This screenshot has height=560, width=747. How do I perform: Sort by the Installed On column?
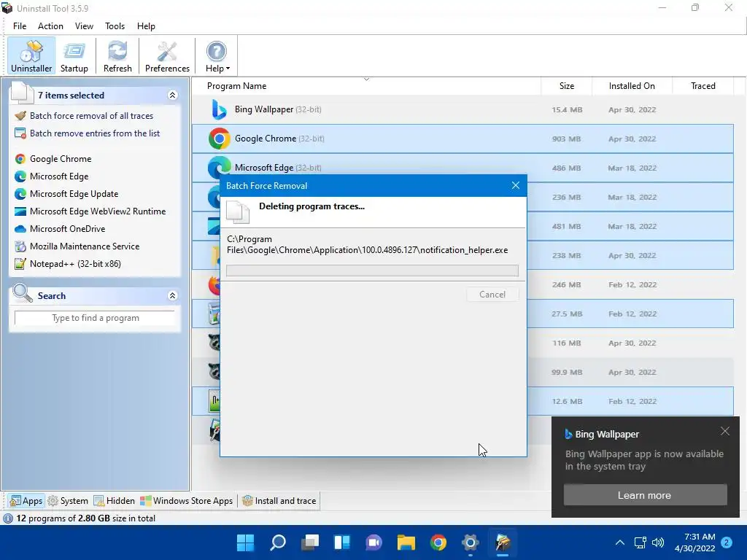click(x=632, y=86)
